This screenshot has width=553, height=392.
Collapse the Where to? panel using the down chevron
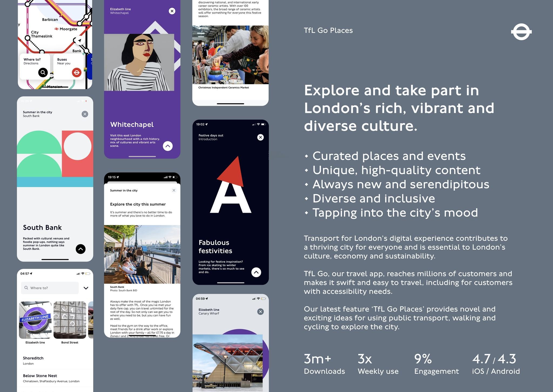coord(86,288)
